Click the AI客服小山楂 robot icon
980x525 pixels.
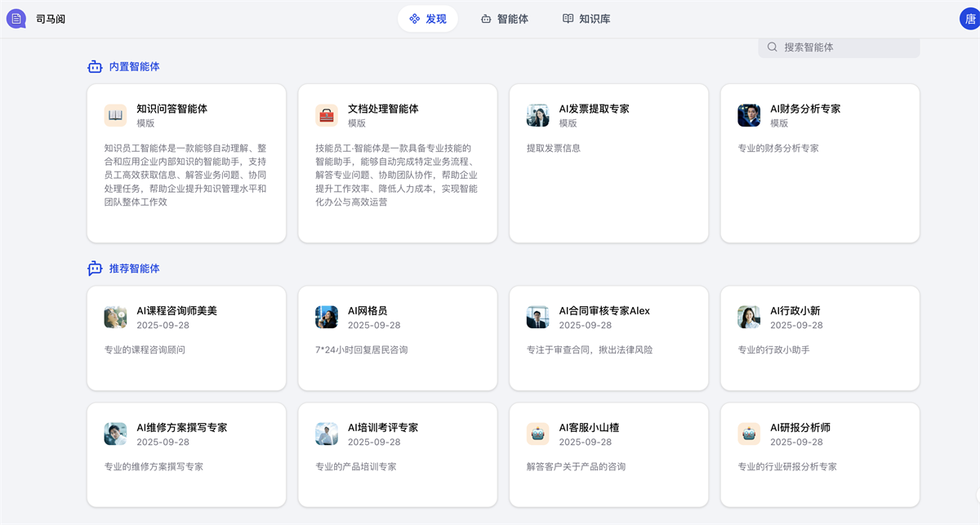click(x=537, y=434)
